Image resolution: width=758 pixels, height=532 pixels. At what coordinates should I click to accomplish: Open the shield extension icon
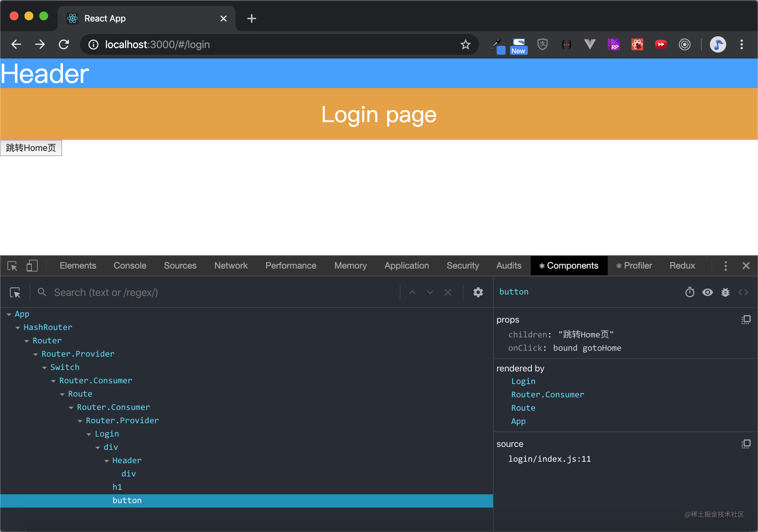point(543,44)
